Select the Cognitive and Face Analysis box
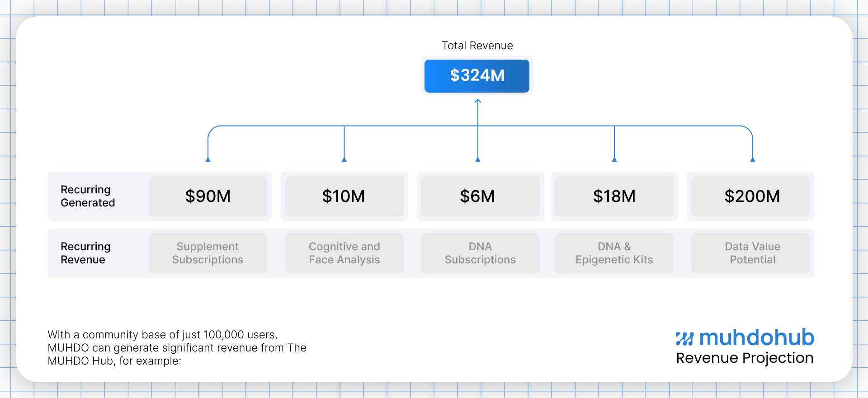The width and height of the screenshot is (868, 398). point(344,253)
